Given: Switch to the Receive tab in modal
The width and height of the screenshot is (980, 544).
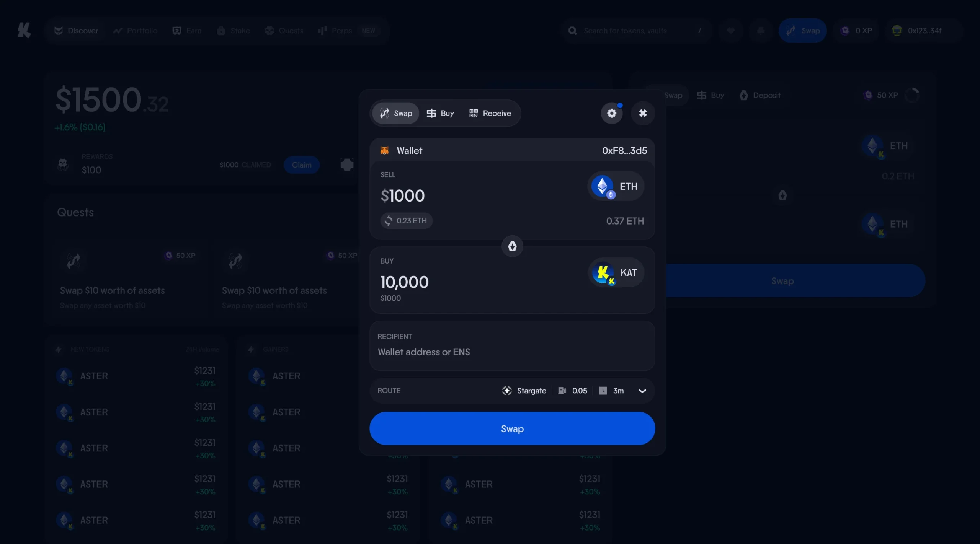Looking at the screenshot, I should coord(490,113).
